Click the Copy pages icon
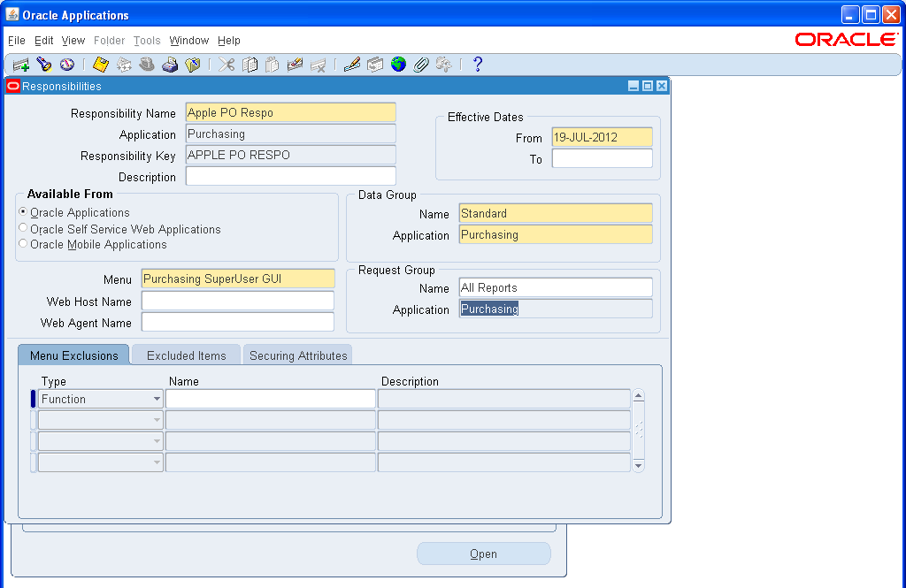The height and width of the screenshot is (588, 906). [250, 65]
